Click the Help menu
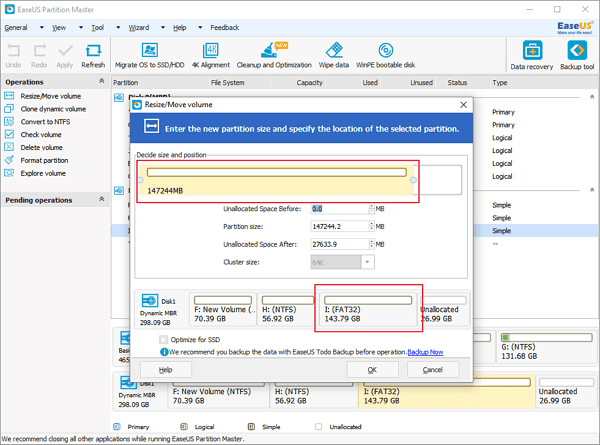 tap(179, 28)
